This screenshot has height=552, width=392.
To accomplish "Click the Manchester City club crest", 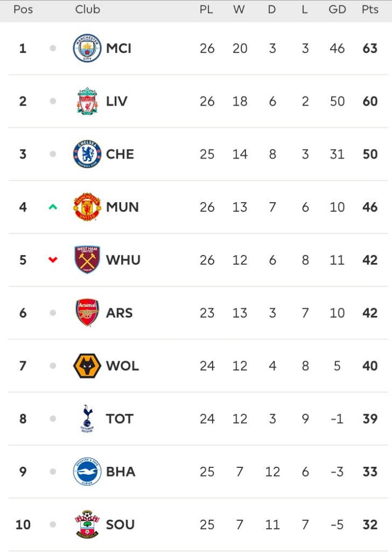I will coord(87,49).
